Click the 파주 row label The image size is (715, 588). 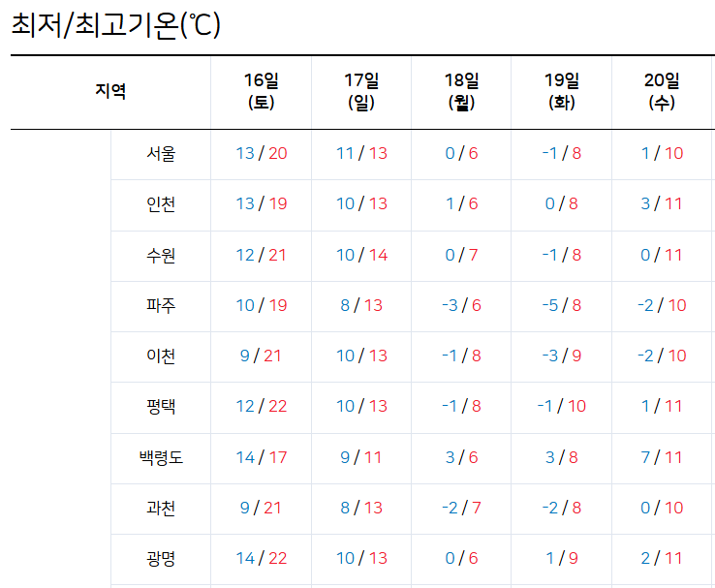click(161, 305)
